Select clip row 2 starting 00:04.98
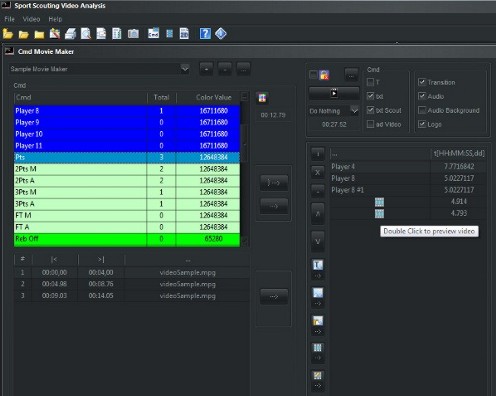The width and height of the screenshot is (496, 396). tap(132, 284)
